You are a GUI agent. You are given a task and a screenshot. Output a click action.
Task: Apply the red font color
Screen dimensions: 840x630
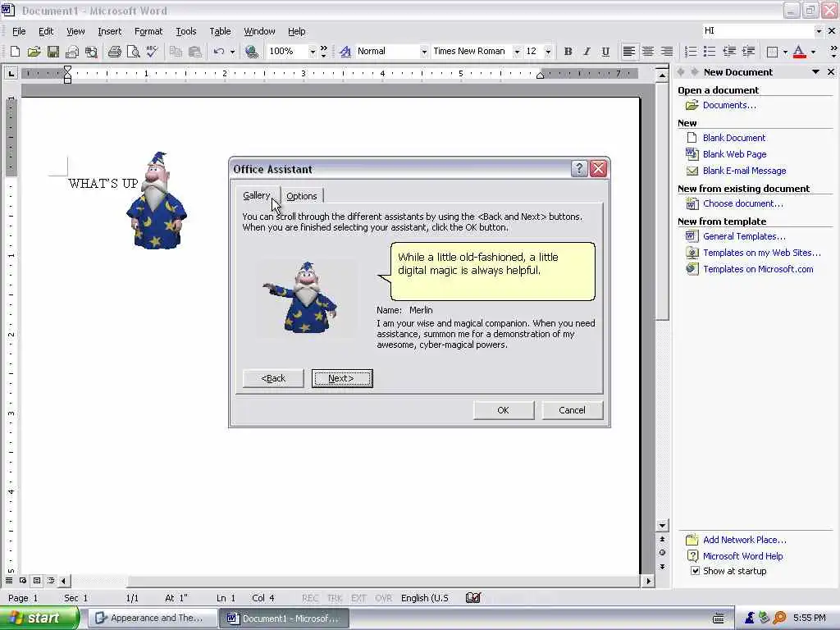click(x=799, y=52)
